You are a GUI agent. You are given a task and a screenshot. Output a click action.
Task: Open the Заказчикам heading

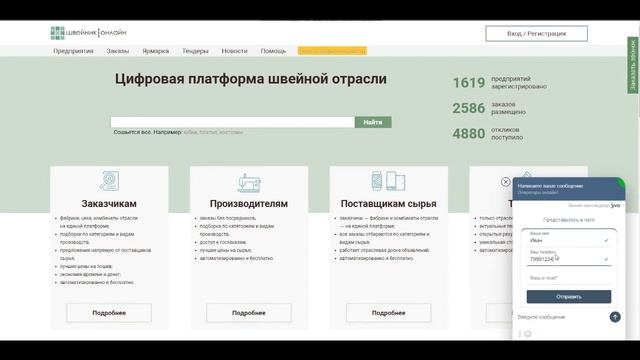109,203
